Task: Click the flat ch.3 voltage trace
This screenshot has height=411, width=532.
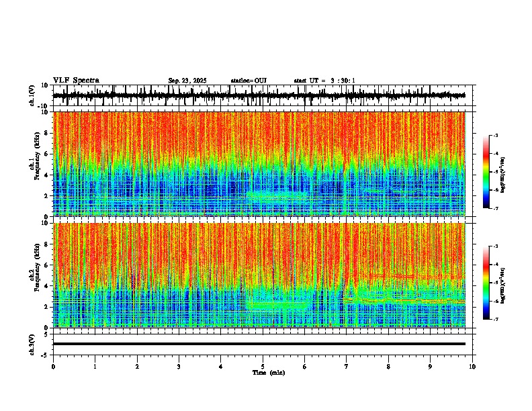Action: point(259,344)
